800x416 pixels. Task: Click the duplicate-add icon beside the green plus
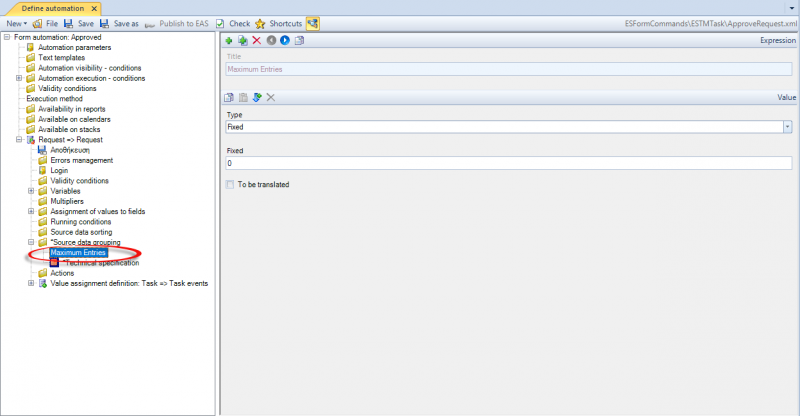point(243,40)
